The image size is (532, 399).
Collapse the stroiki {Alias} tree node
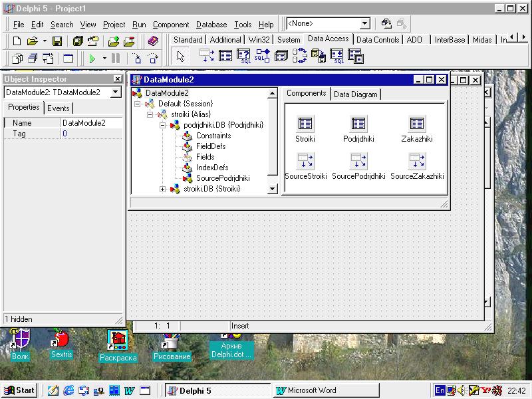(x=150, y=114)
